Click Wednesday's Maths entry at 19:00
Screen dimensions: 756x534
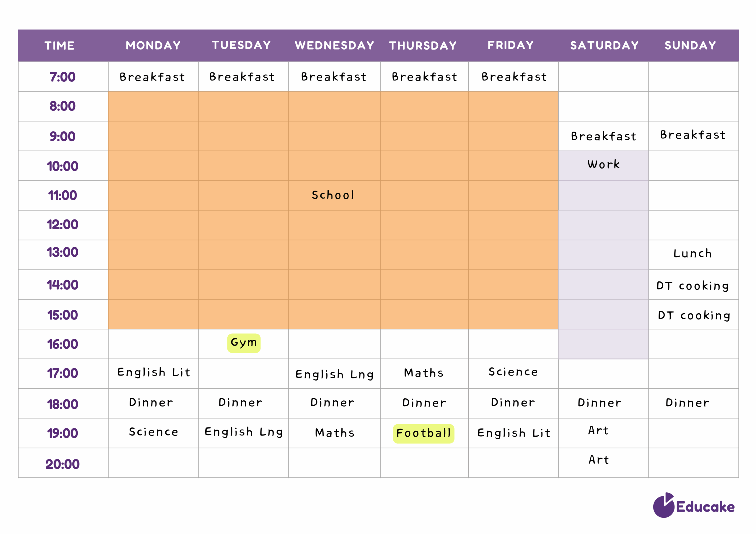coord(335,433)
